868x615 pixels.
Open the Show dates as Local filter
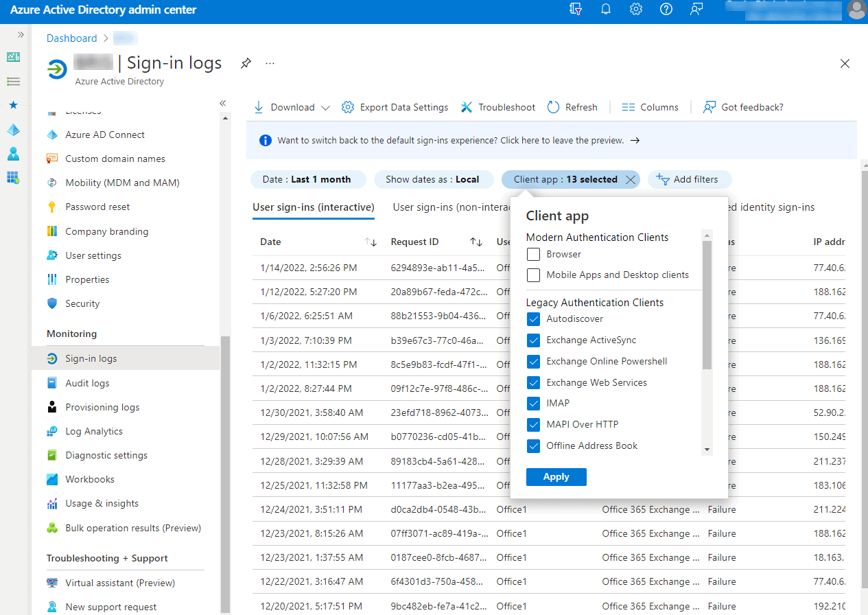click(x=434, y=179)
